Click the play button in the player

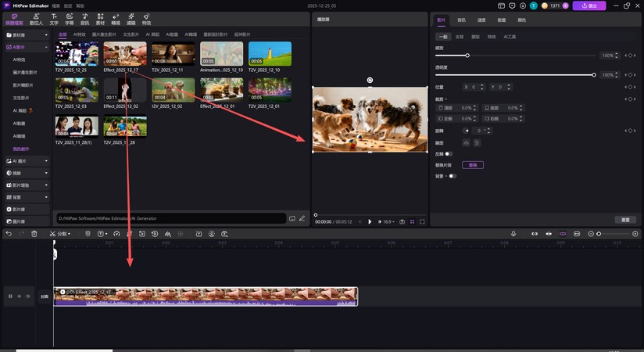coord(370,221)
